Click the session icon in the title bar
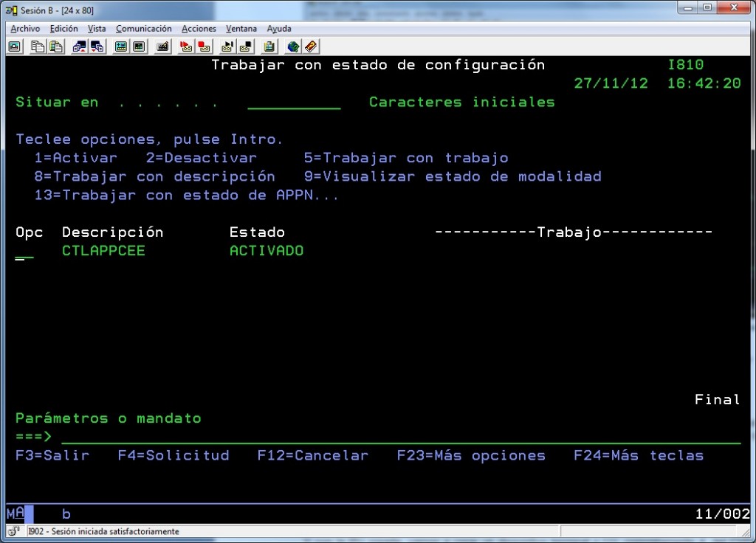The image size is (756, 543). coord(12,10)
